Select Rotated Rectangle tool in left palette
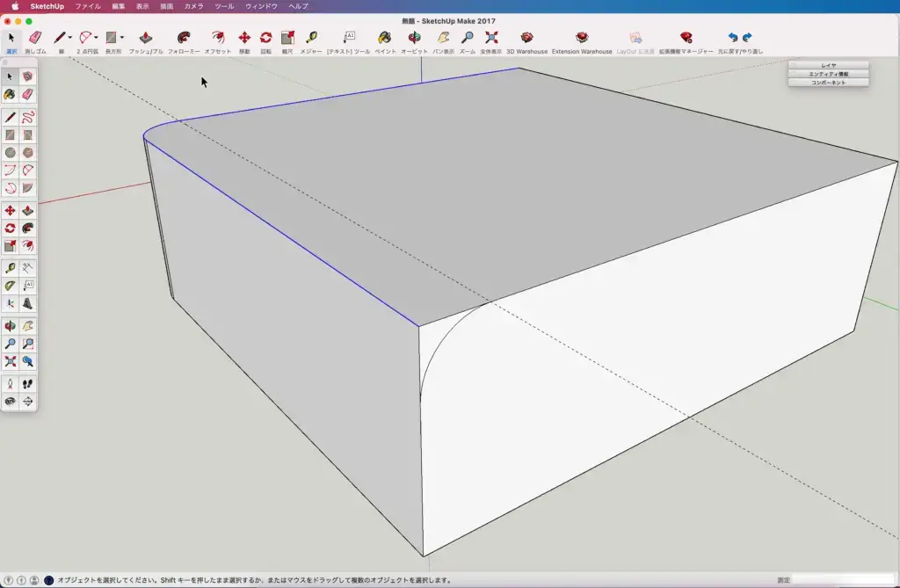The height and width of the screenshot is (588, 900). pos(27,135)
